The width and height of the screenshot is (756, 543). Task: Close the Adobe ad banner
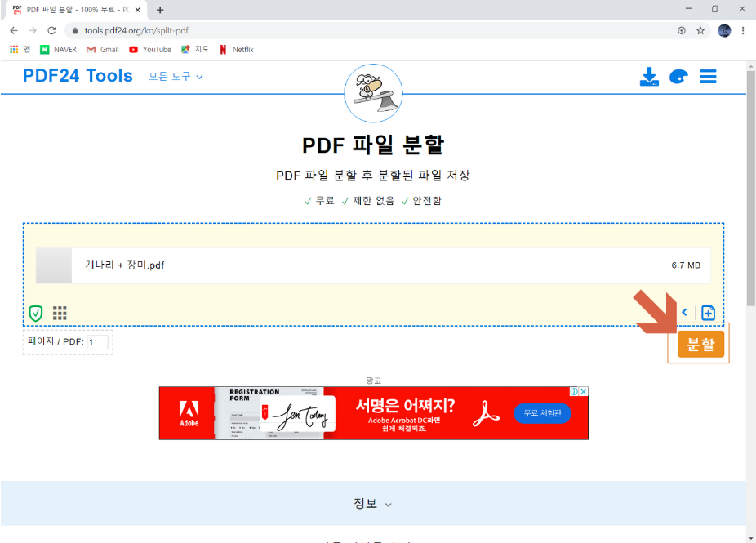[x=584, y=392]
